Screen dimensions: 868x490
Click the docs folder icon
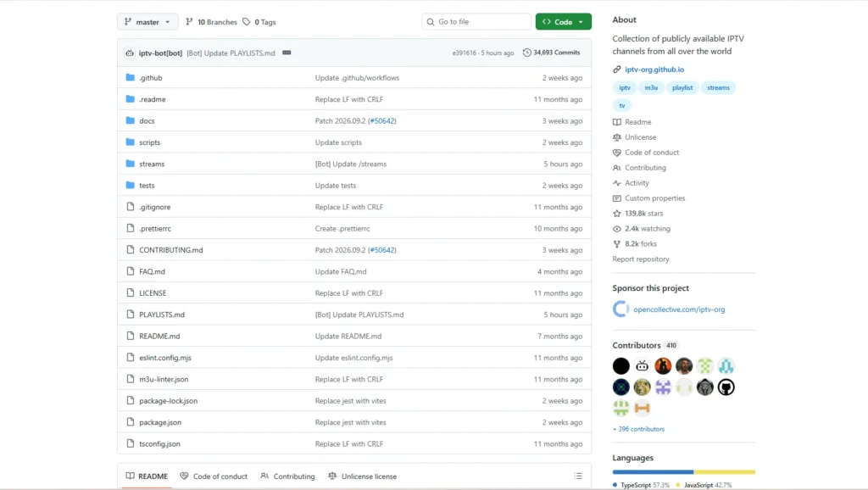(130, 120)
